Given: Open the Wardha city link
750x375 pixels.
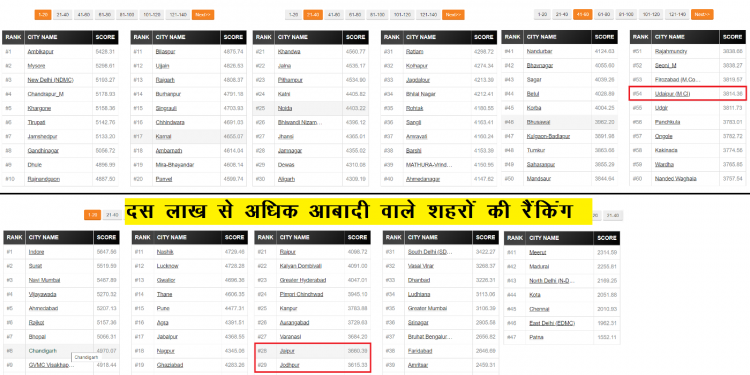Looking at the screenshot, I should 664,165.
